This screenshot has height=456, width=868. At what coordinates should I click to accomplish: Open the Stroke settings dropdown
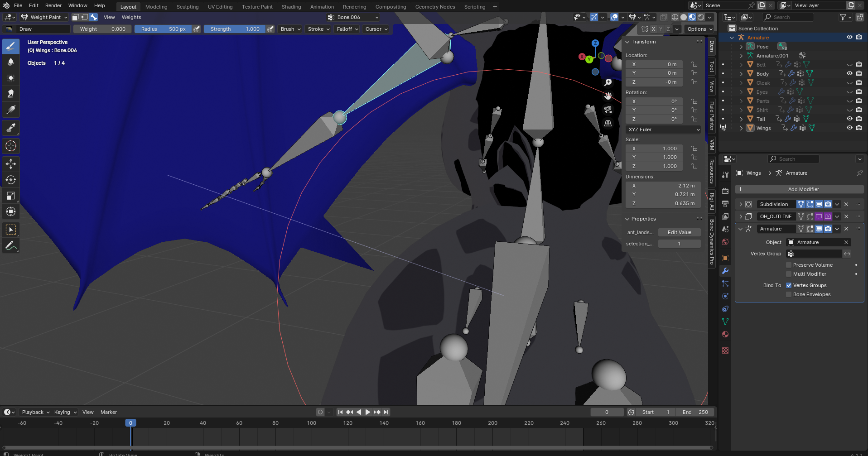click(318, 29)
